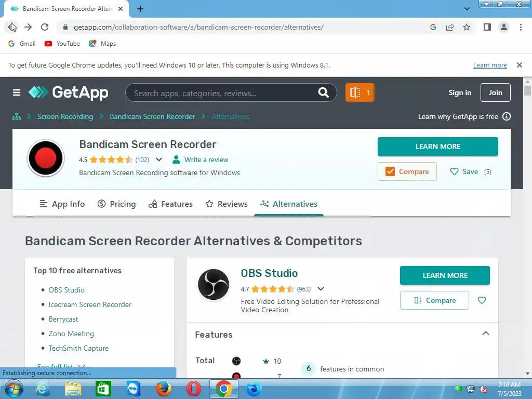Reload the current page

45,27
